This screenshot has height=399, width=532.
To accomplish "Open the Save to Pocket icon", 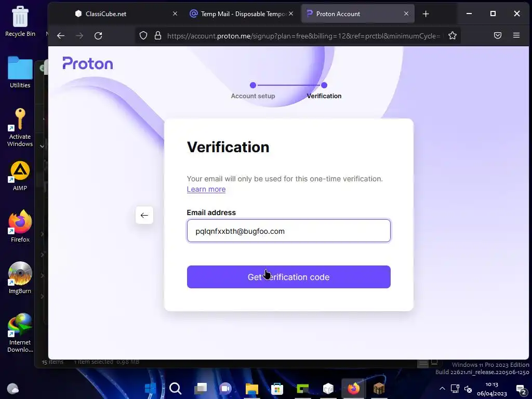I will click(x=497, y=35).
